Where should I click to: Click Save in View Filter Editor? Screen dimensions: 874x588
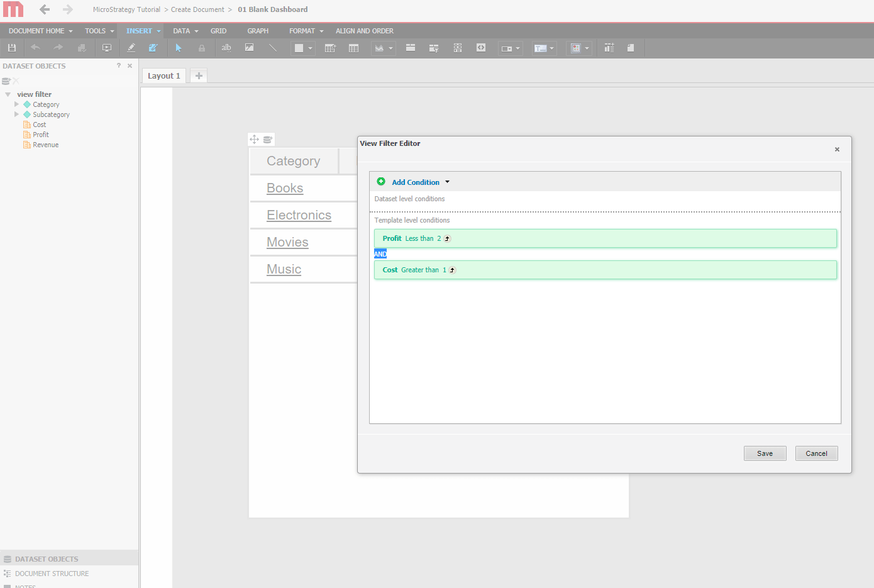tap(765, 453)
